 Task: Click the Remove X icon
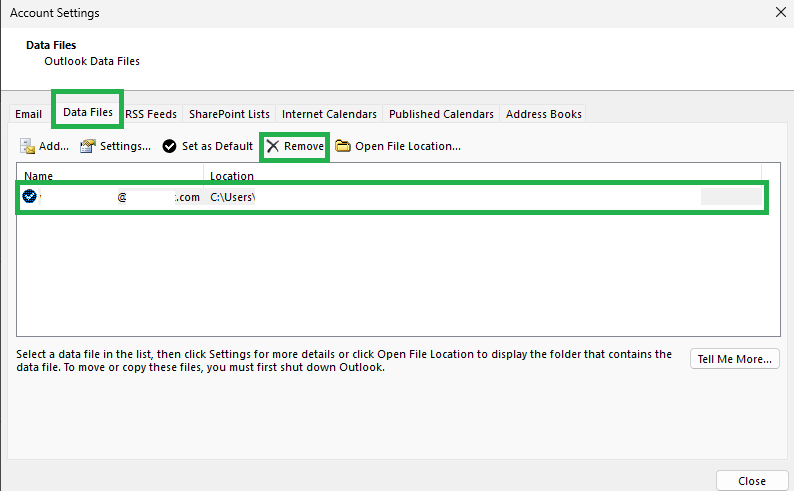coord(273,146)
